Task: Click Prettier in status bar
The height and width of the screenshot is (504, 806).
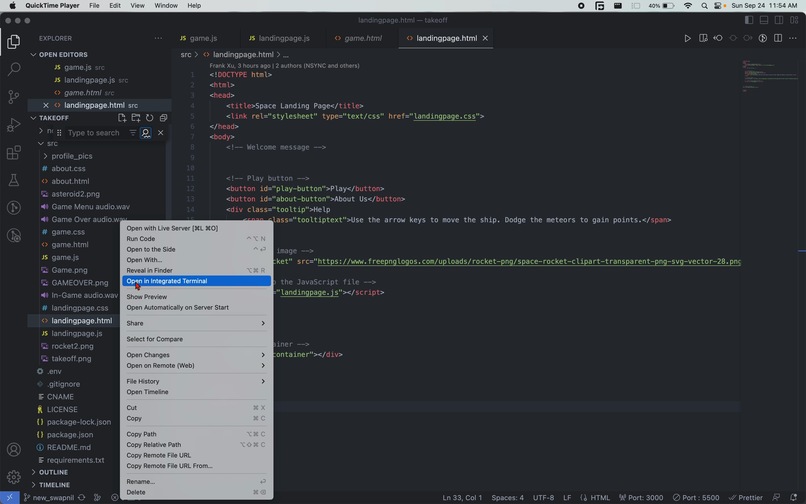Action: (746, 497)
